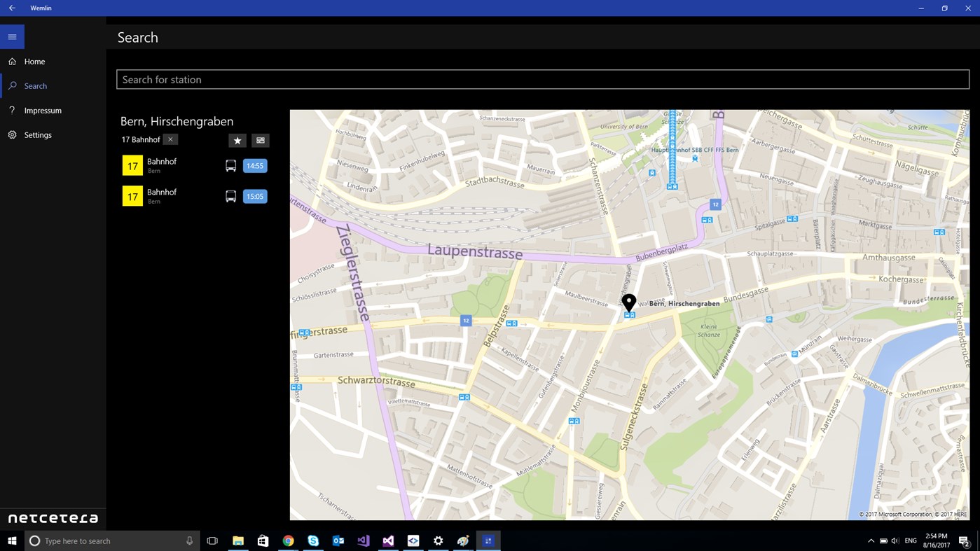Screen dimensions: 980x551
Task: Click the 14:55 departure time button
Action: click(x=254, y=165)
